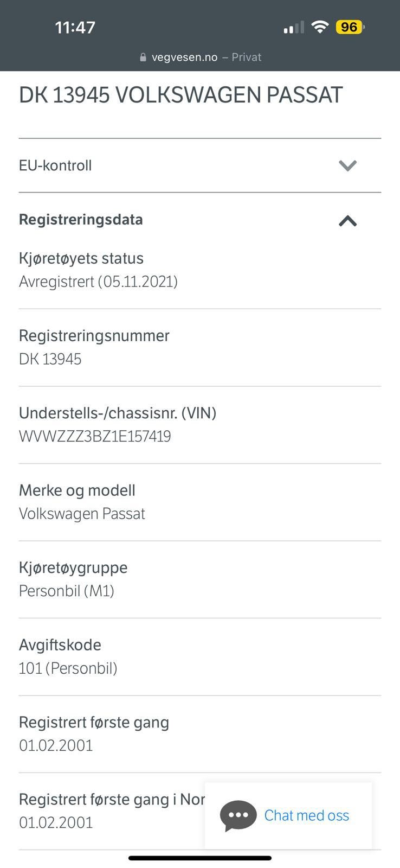
Task: Tap the vegvesen.no address text
Action: [184, 58]
